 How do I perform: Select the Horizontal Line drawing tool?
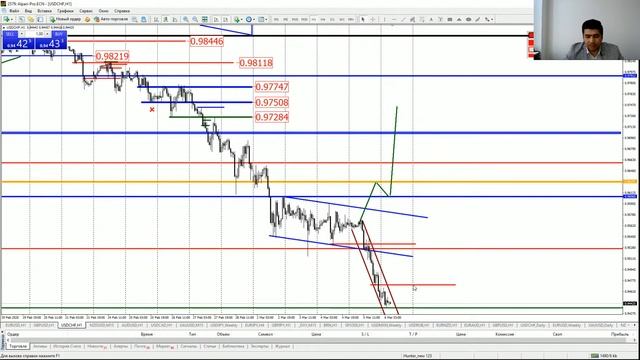click(394, 19)
